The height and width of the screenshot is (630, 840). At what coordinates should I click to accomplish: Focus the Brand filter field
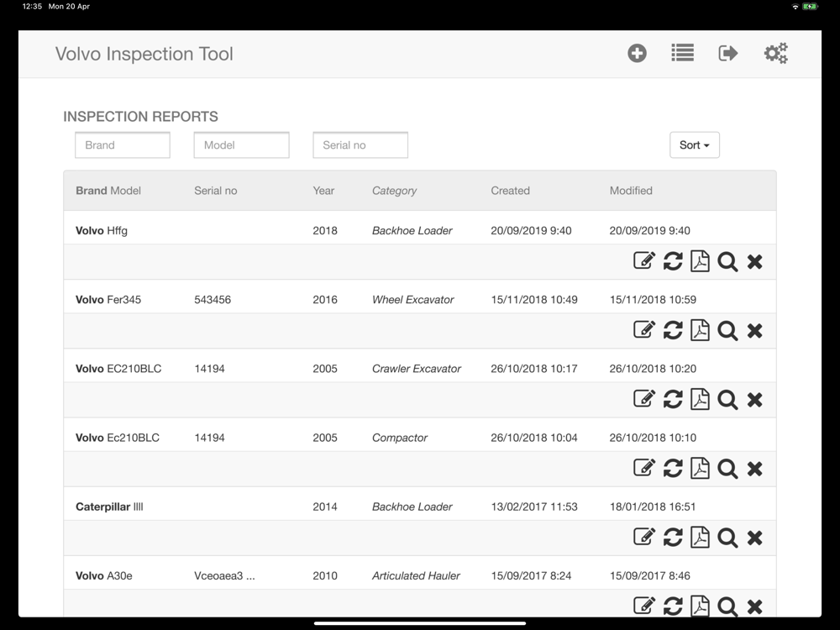[x=123, y=145]
